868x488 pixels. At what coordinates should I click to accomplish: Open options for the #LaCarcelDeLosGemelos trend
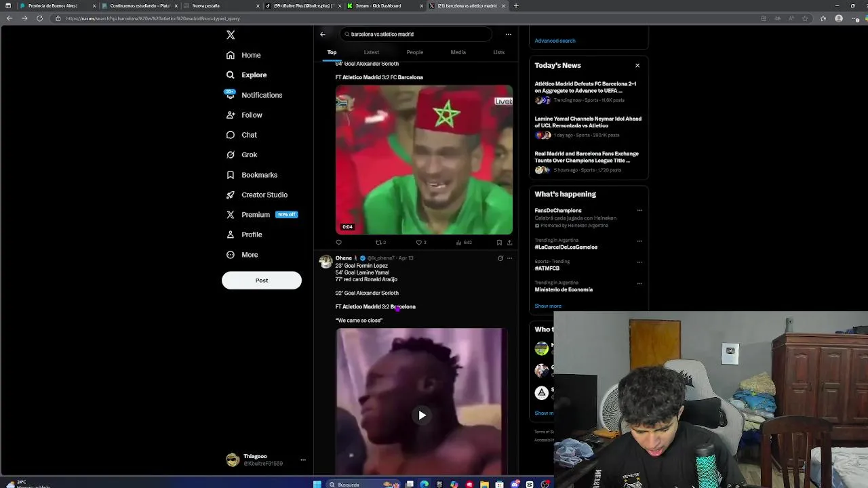pos(639,240)
